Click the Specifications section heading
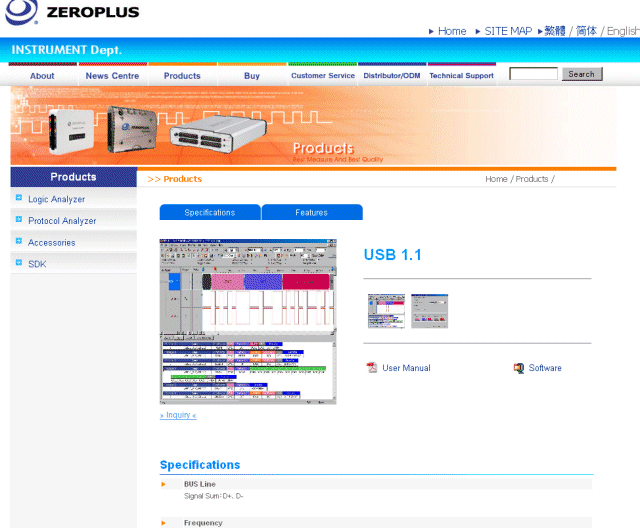The height and width of the screenshot is (528, 640). pos(200,465)
